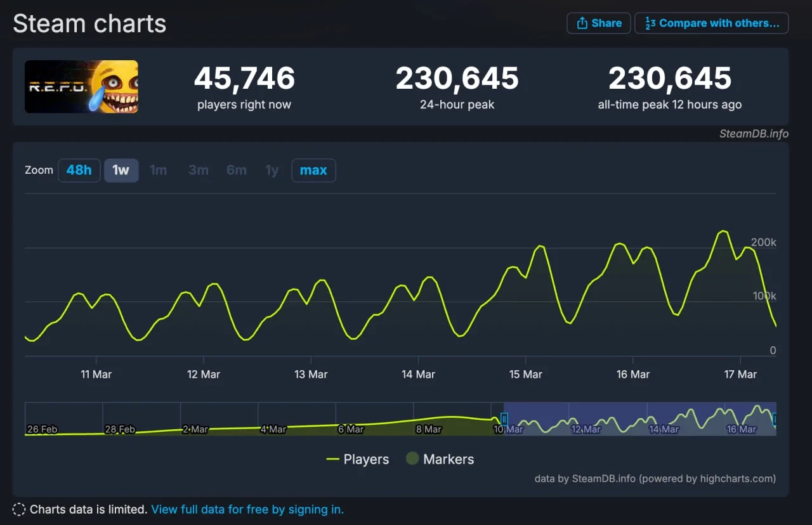The image size is (812, 525).
Task: Toggle the Players series in legend
Action: click(x=357, y=459)
